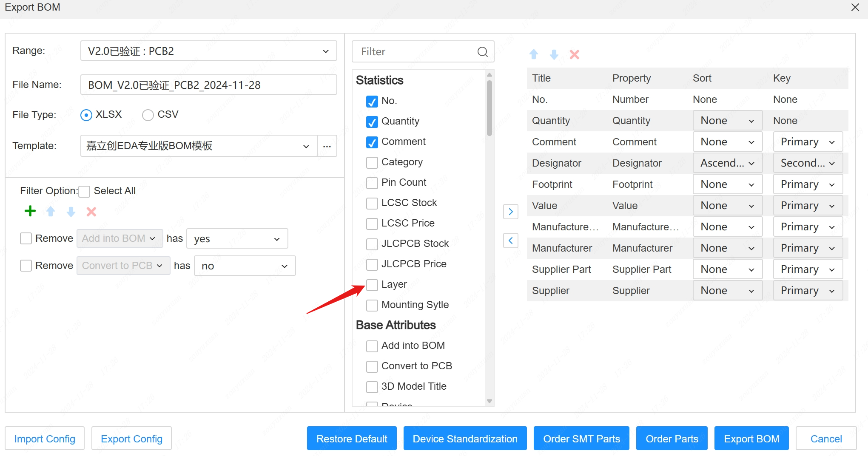
Task: Click the green add filter option icon
Action: [x=30, y=211]
